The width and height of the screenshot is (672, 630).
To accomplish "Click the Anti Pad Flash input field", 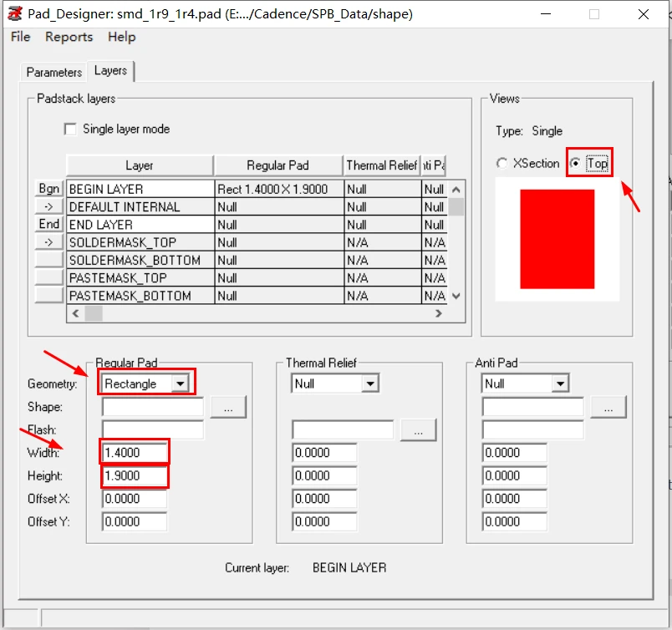I will (x=533, y=429).
